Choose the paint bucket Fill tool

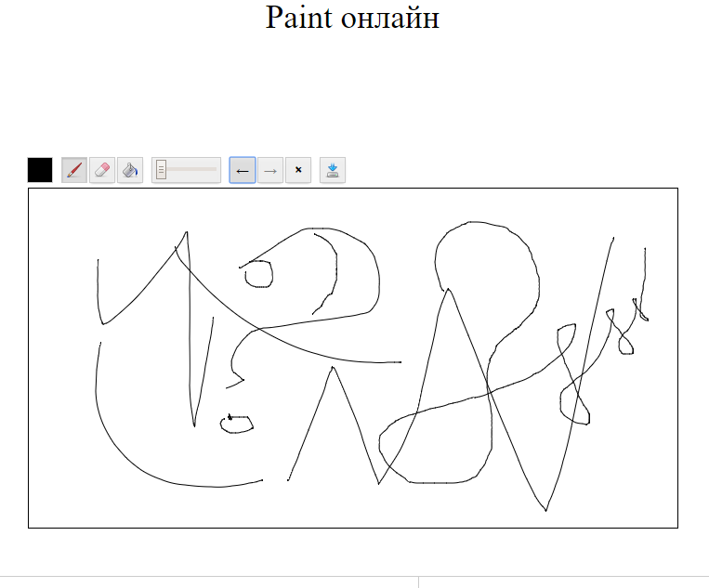pyautogui.click(x=130, y=170)
